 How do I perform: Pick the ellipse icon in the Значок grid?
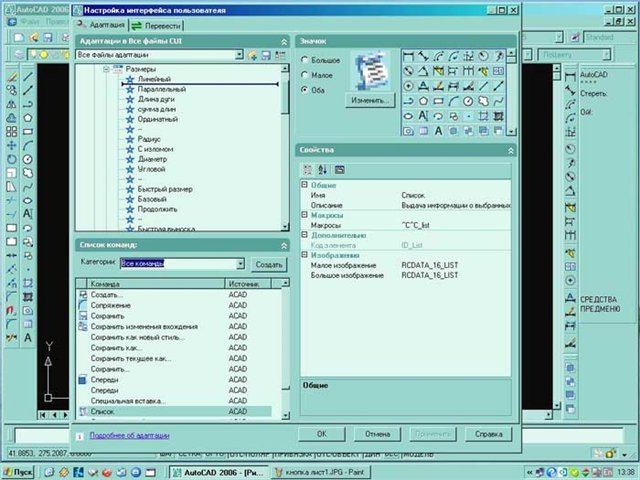pos(408,116)
